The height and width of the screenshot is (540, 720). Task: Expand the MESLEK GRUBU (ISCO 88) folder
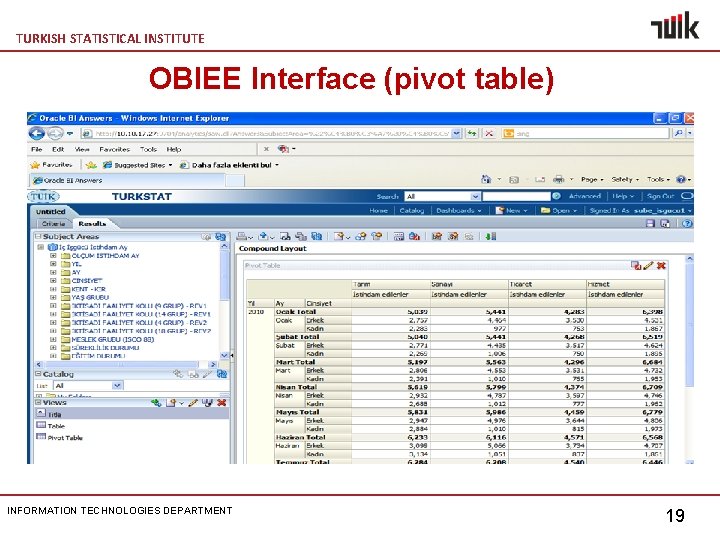pos(53,339)
